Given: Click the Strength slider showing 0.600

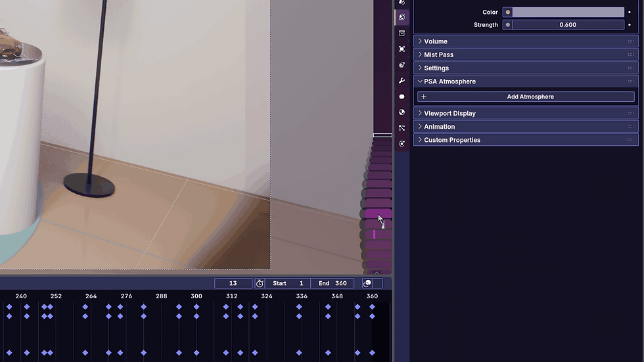Looking at the screenshot, I should click(x=568, y=24).
